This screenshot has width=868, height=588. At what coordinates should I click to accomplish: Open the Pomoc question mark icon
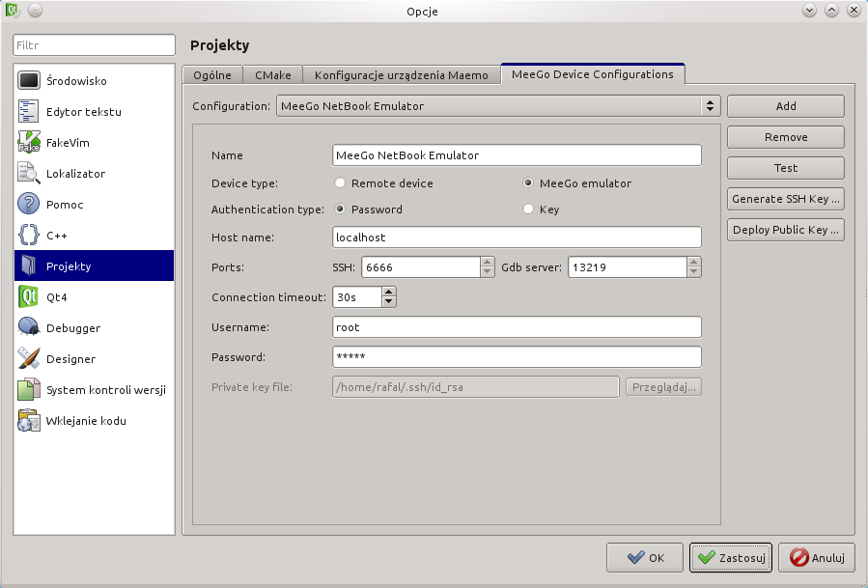point(29,205)
